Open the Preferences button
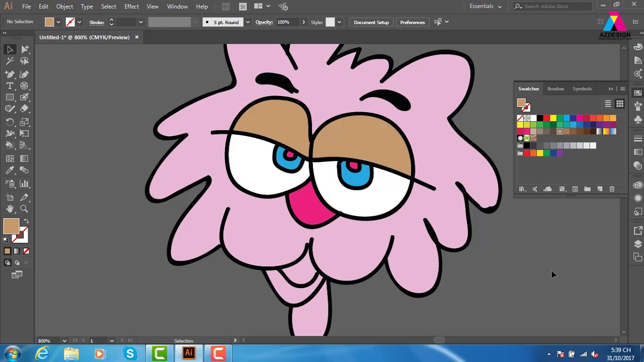The image size is (644, 362). [413, 22]
